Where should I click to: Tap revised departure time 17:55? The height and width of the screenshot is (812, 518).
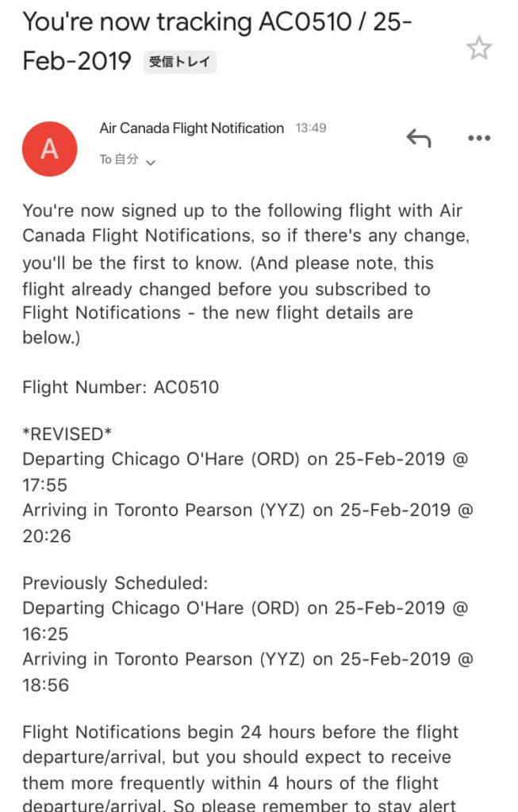click(x=44, y=485)
